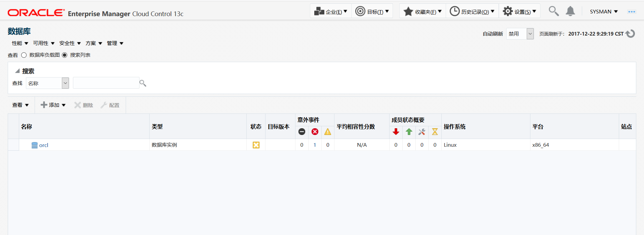Open the 安全性 menu
644x235 pixels.
coord(70,43)
